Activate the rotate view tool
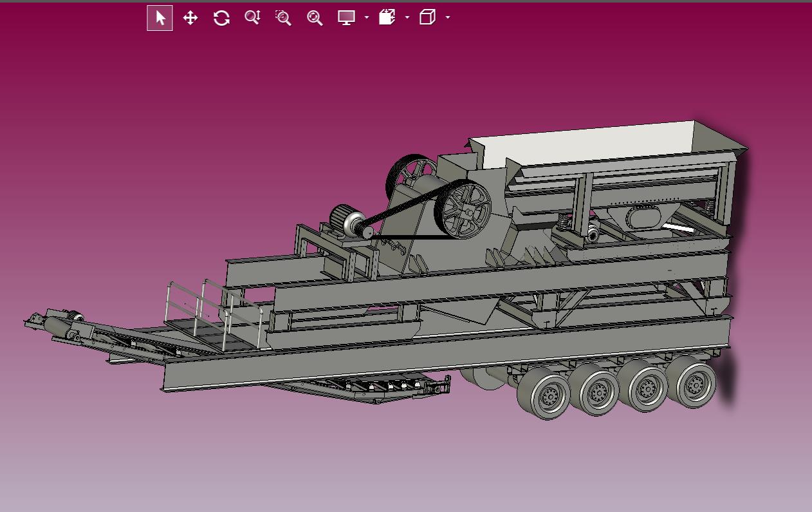Image resolution: width=812 pixels, height=512 pixels. [x=221, y=18]
